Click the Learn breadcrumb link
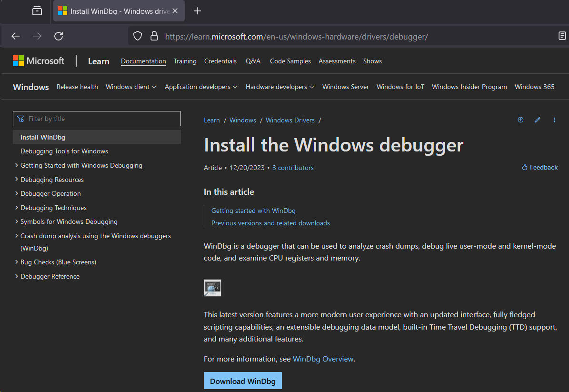 pyautogui.click(x=212, y=120)
